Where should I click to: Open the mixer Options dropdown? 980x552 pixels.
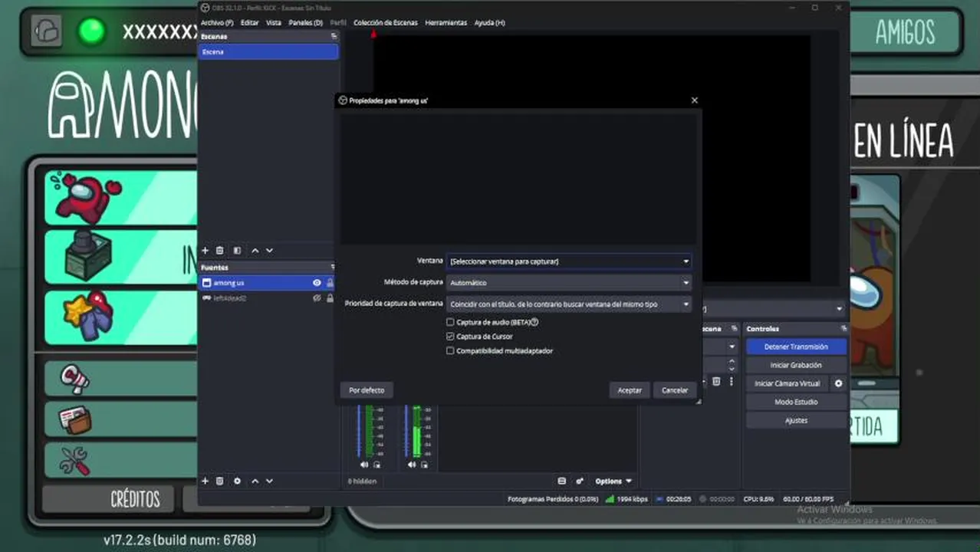click(x=613, y=481)
